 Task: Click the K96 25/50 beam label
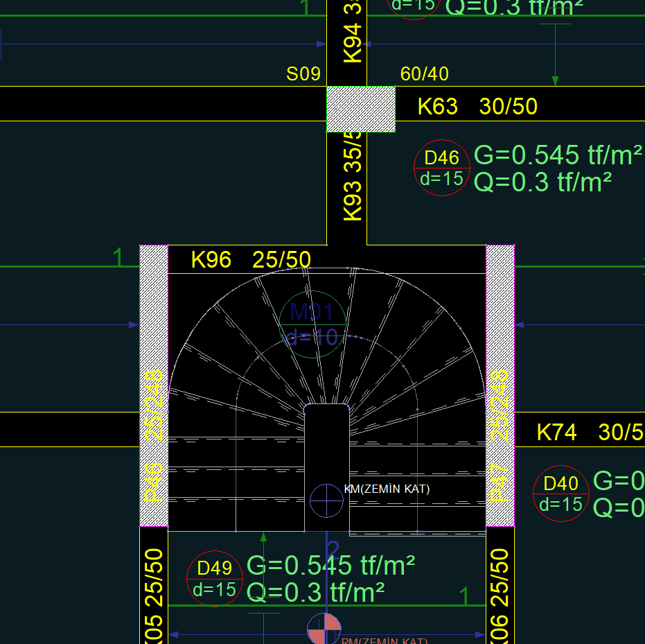coord(251,260)
